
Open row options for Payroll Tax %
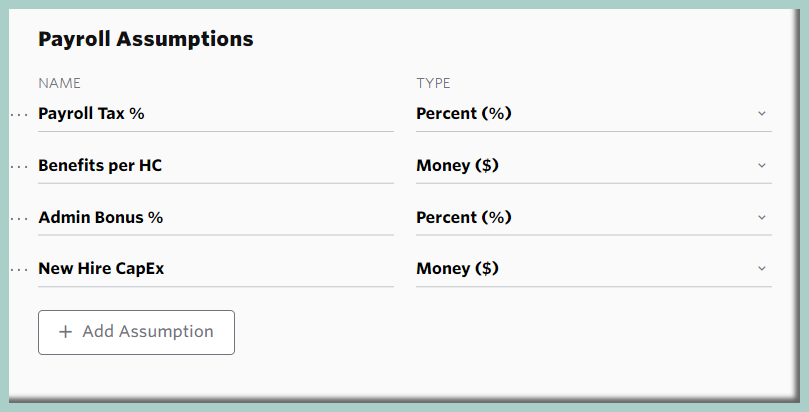(20, 114)
